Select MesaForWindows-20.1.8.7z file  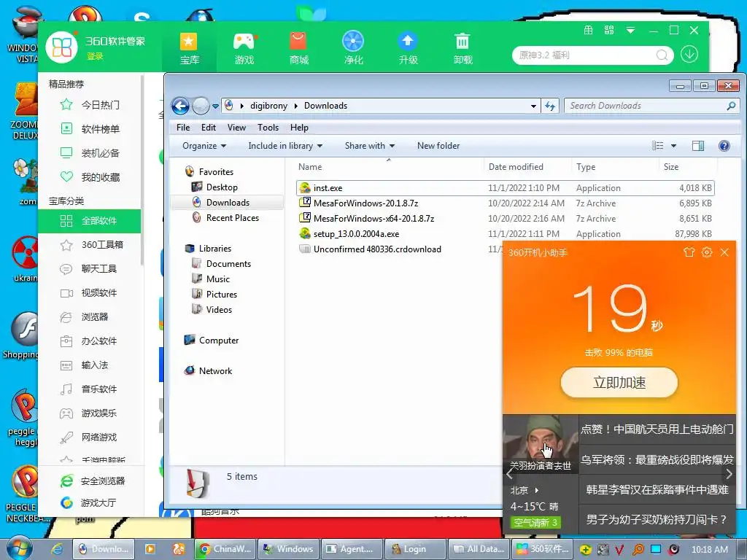coord(505,203)
